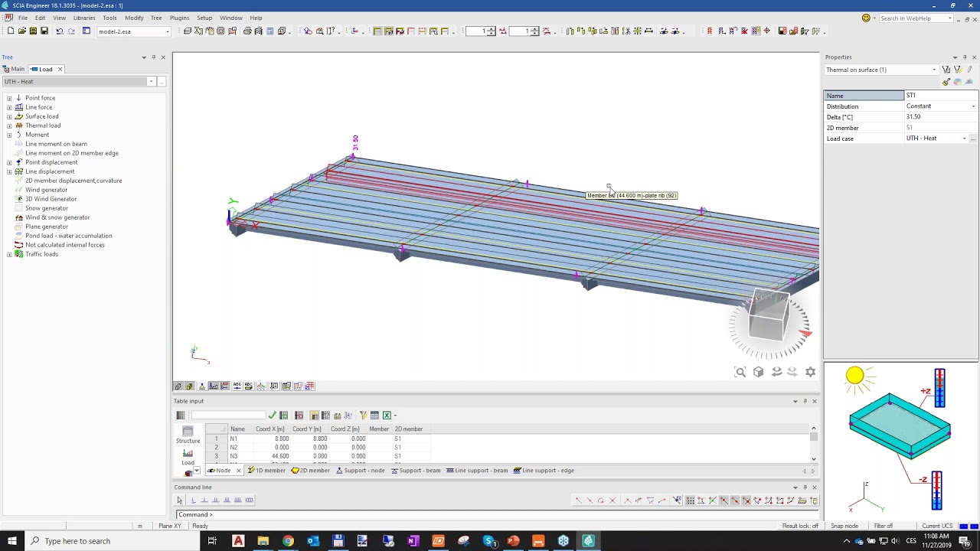Expand the Point force tree node

click(9, 98)
